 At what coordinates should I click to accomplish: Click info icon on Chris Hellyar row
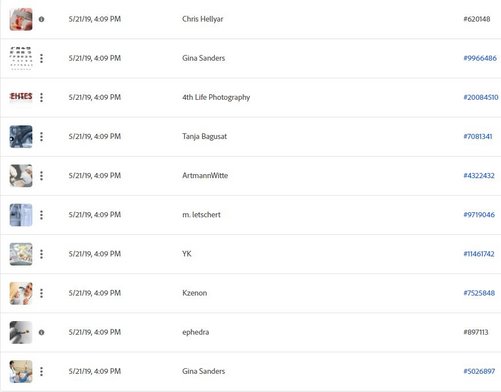point(41,19)
